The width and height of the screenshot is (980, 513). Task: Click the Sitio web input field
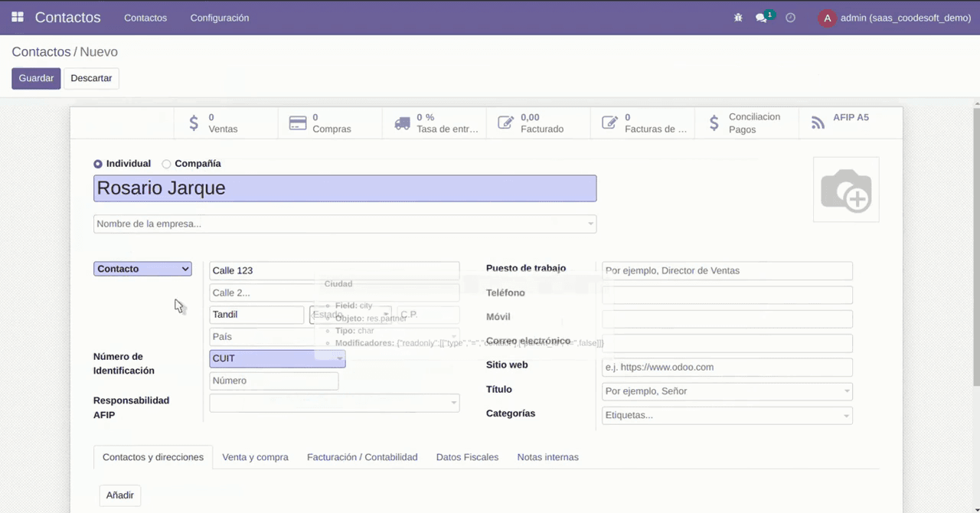click(x=727, y=368)
